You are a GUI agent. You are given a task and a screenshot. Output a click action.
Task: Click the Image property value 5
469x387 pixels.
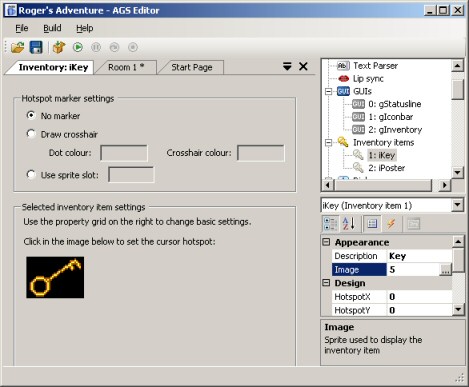pyautogui.click(x=413, y=270)
